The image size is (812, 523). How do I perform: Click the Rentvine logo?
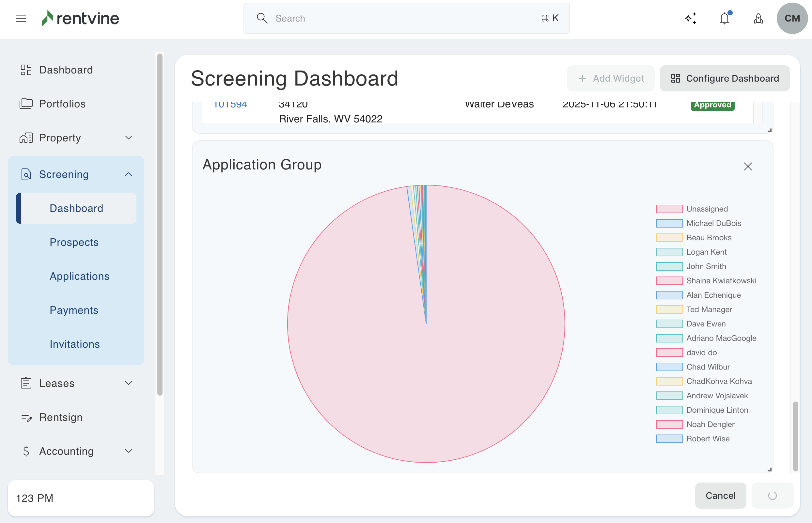(80, 18)
